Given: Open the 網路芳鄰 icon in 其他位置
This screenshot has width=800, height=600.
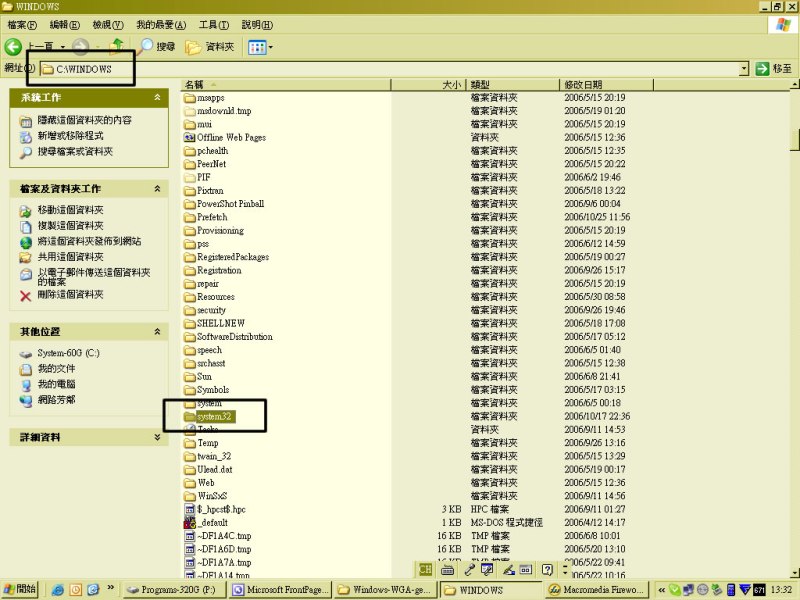Looking at the screenshot, I should tap(26, 401).
